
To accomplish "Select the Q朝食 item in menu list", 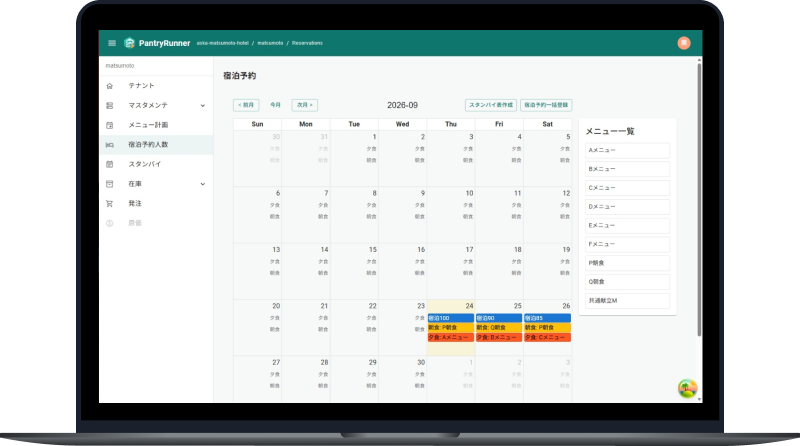I will [627, 282].
